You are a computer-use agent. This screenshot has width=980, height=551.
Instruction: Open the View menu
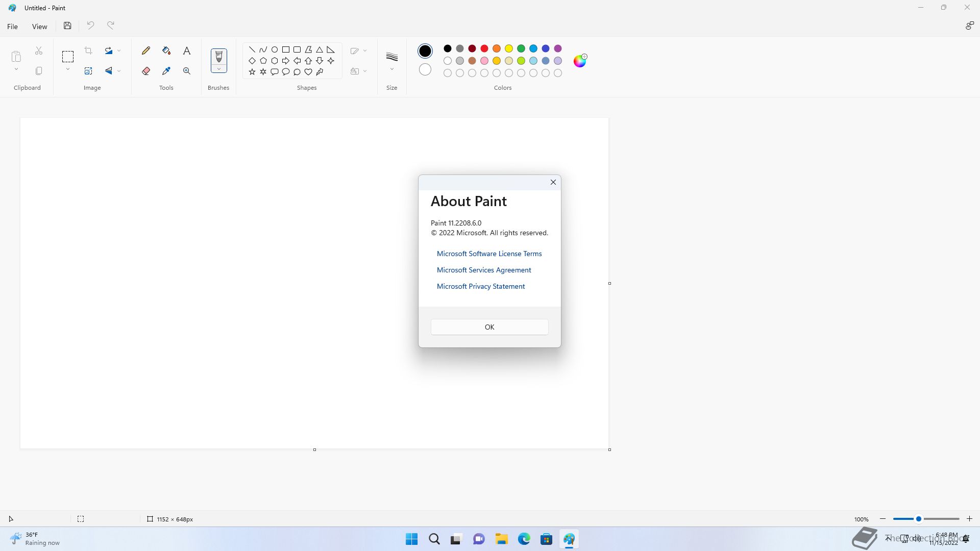click(x=39, y=27)
